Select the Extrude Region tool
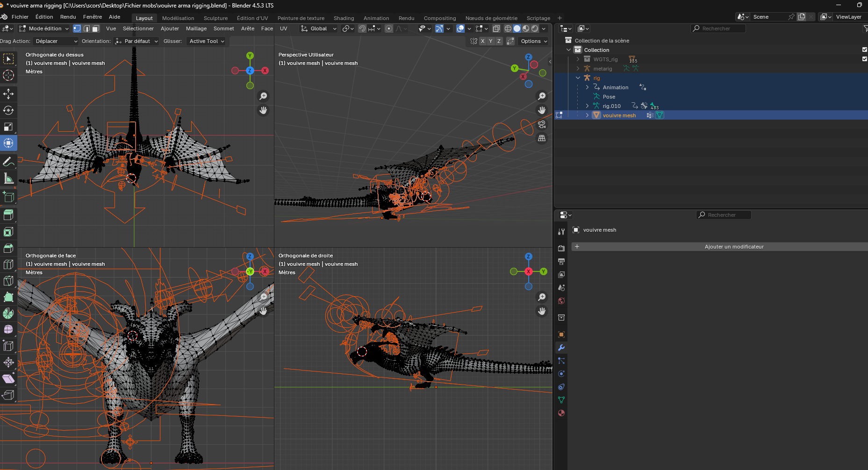The height and width of the screenshot is (470, 868). pyautogui.click(x=8, y=215)
